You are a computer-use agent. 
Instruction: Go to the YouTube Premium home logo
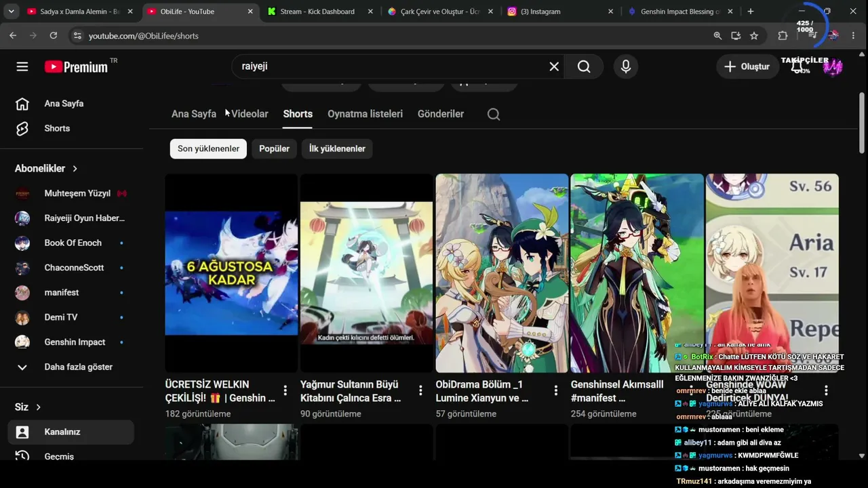[76, 66]
